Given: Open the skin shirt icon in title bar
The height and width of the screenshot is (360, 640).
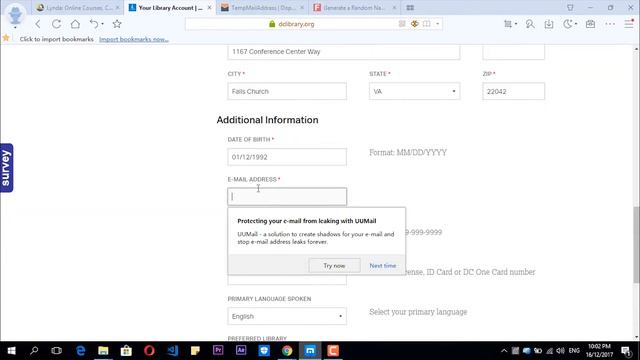Looking at the screenshot, I should tap(570, 8).
